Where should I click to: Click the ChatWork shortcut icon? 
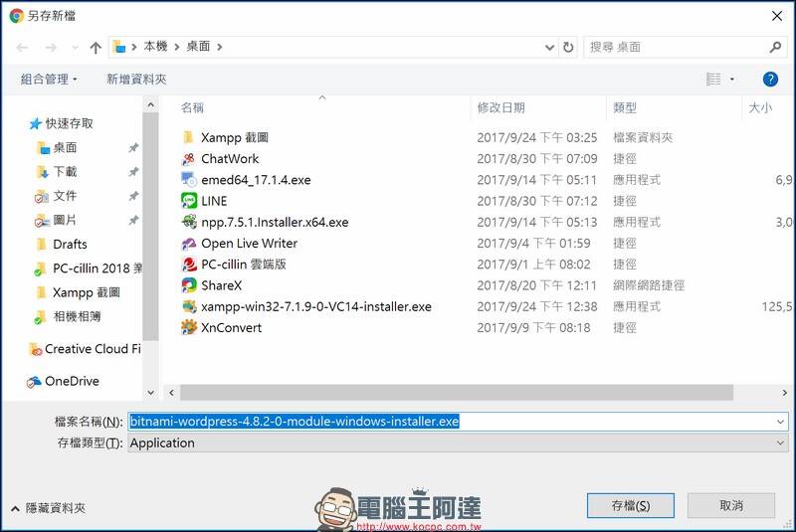pyautogui.click(x=189, y=159)
